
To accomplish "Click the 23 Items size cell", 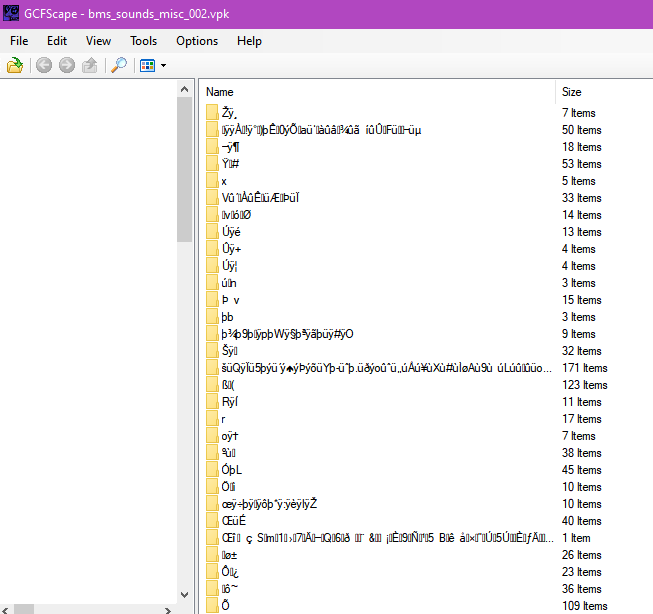I will pyautogui.click(x=582, y=572).
